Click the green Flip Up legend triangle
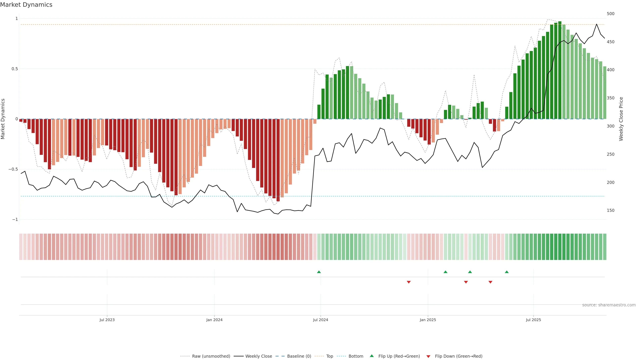 point(372,356)
